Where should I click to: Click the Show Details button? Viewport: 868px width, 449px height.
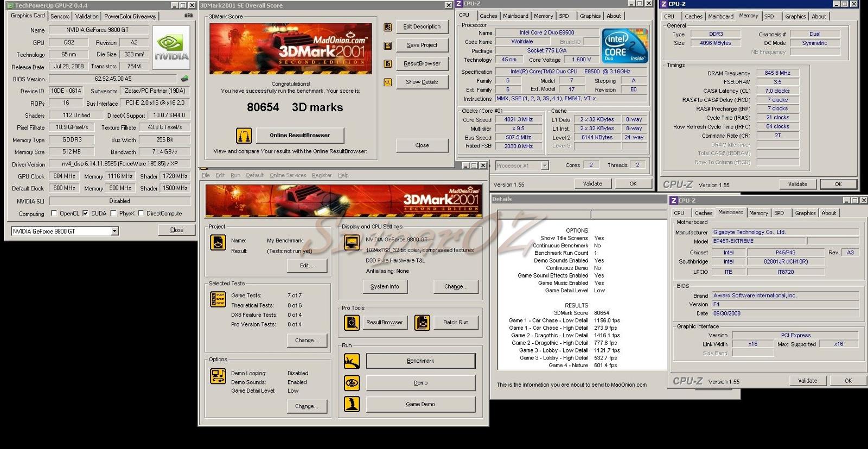422,82
